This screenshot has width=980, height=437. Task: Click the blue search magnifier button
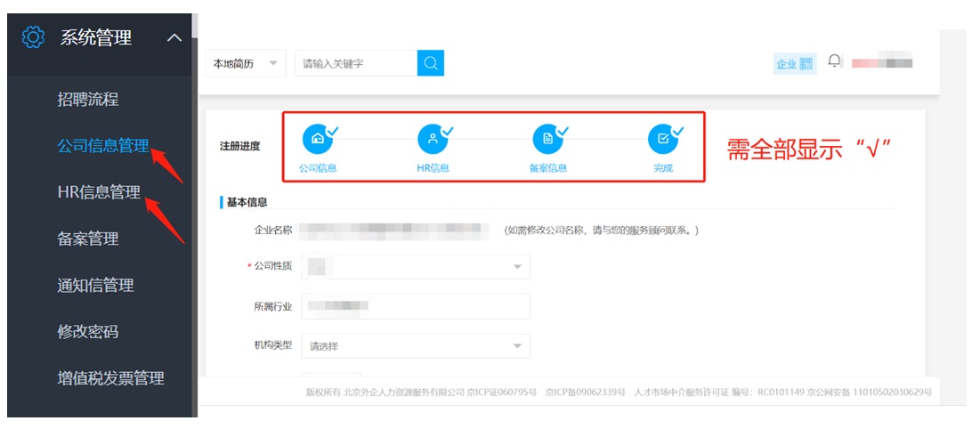(x=431, y=63)
